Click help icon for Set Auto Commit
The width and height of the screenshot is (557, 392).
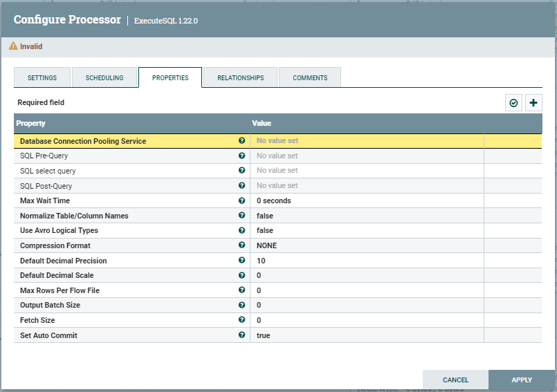[242, 335]
